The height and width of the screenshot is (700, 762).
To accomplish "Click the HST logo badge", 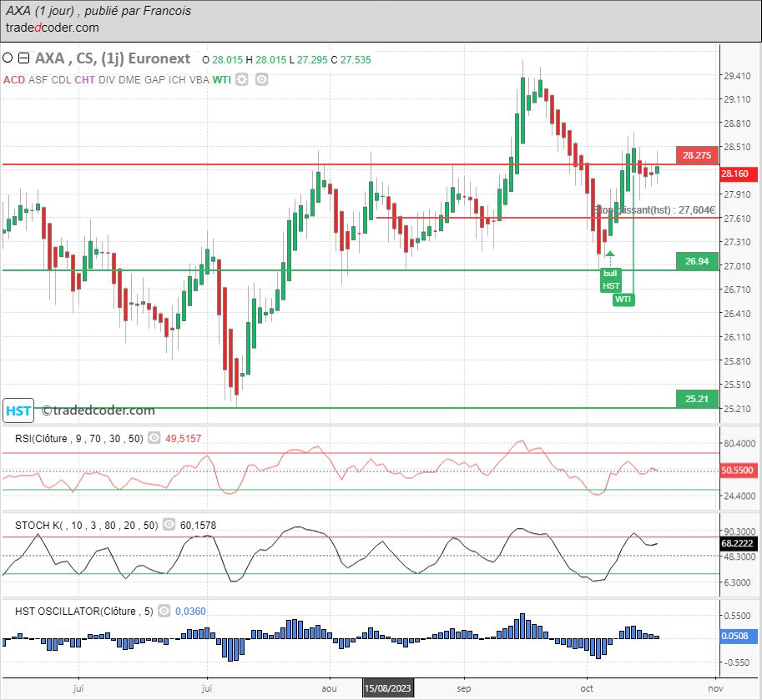I will pyautogui.click(x=18, y=410).
